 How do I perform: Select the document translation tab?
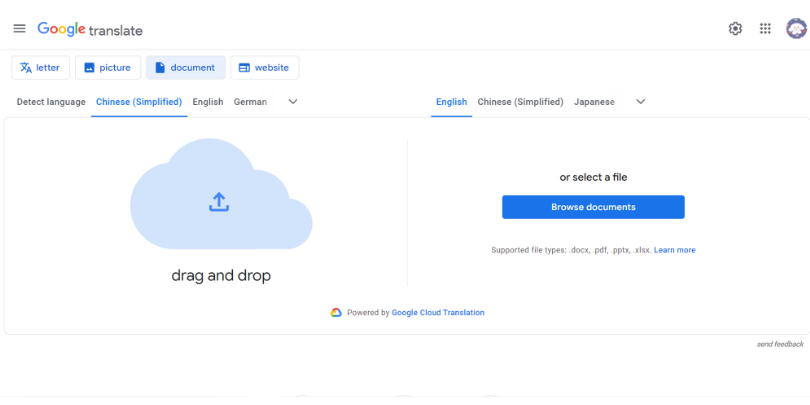[x=185, y=68]
